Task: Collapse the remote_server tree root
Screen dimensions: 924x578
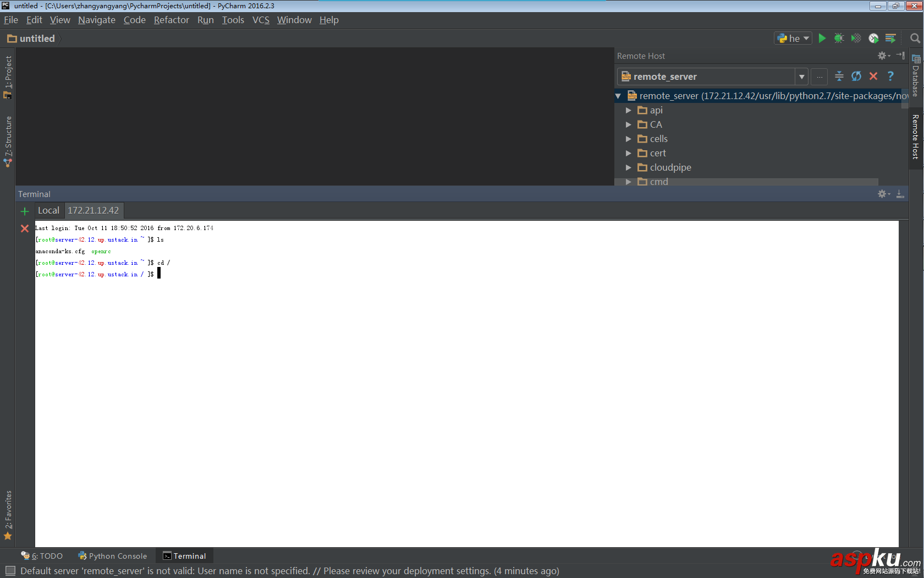Action: pyautogui.click(x=618, y=96)
